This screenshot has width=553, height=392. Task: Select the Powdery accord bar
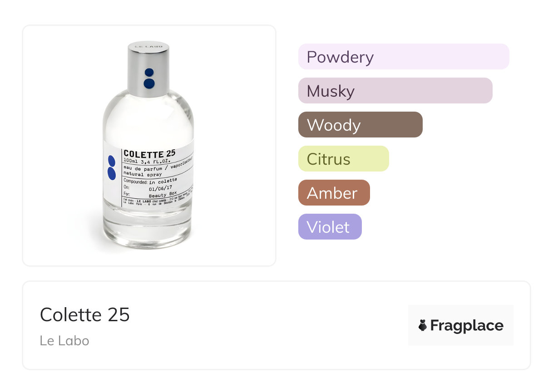pyautogui.click(x=403, y=57)
